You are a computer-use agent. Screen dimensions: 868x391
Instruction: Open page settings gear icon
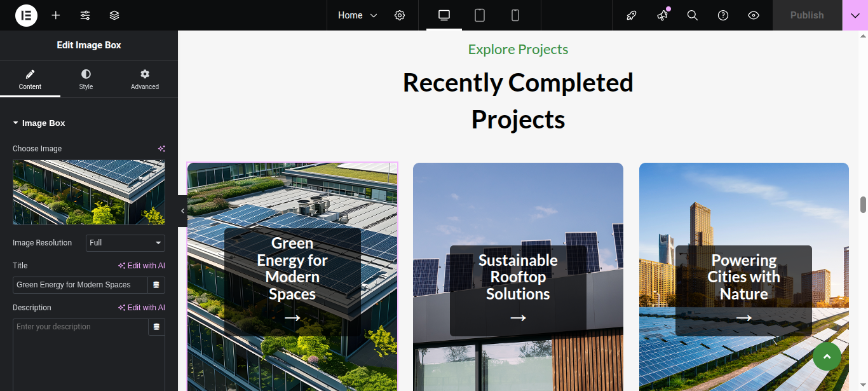click(400, 15)
